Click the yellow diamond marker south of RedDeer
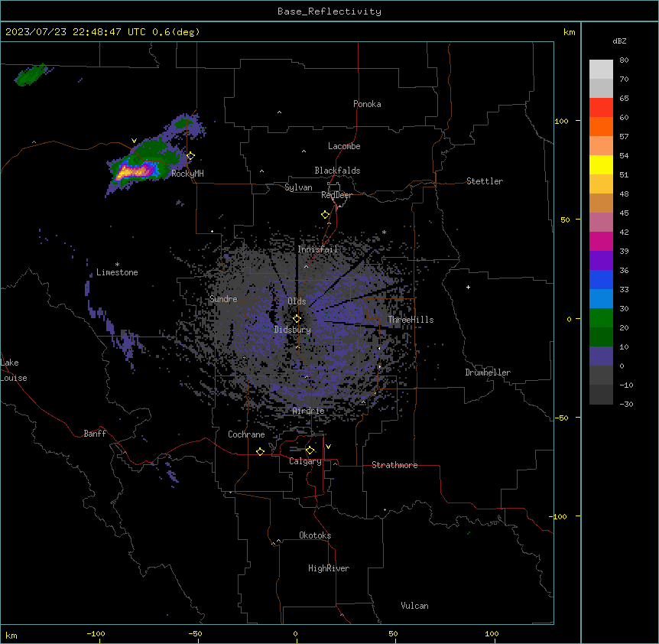This screenshot has width=659, height=644. tap(326, 215)
